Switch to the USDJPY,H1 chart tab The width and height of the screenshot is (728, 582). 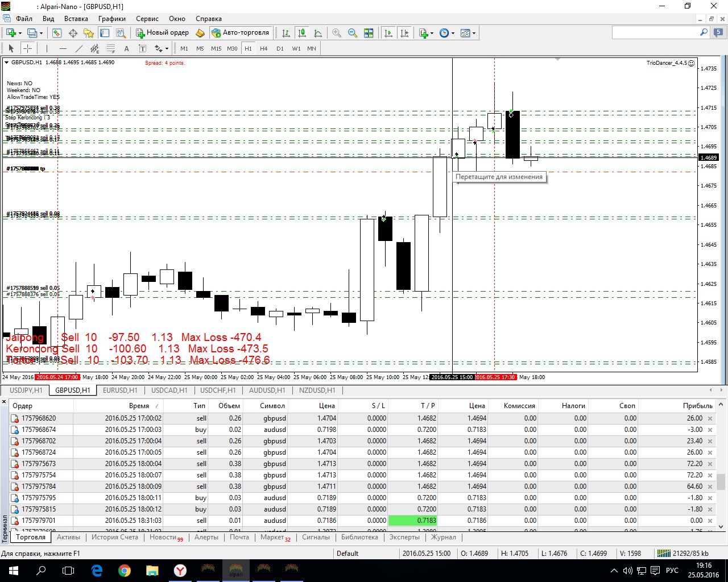point(26,390)
